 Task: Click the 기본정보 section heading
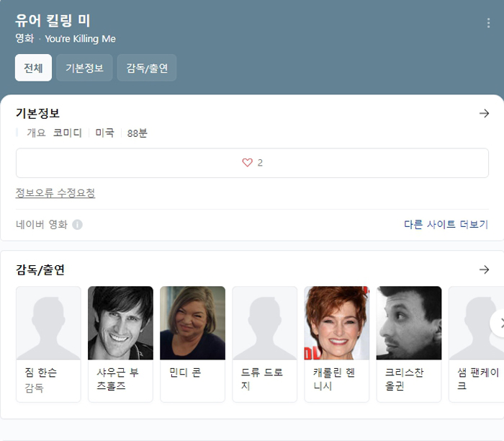coord(37,113)
